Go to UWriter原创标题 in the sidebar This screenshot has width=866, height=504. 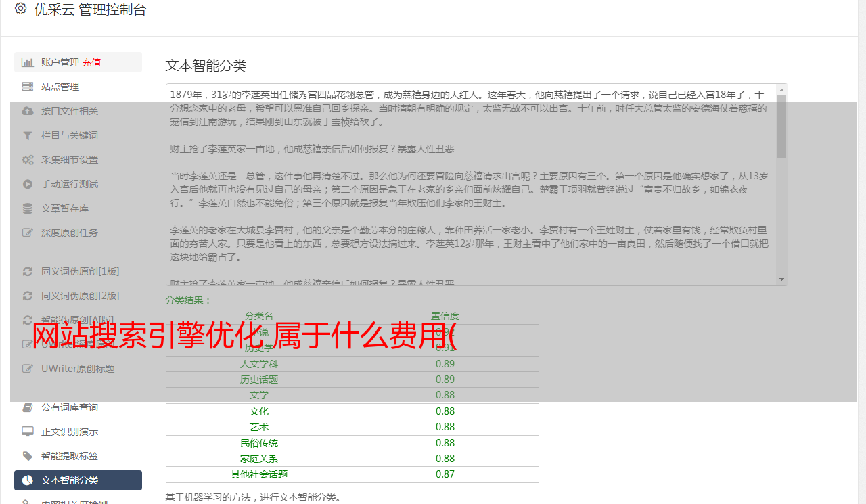[78, 369]
